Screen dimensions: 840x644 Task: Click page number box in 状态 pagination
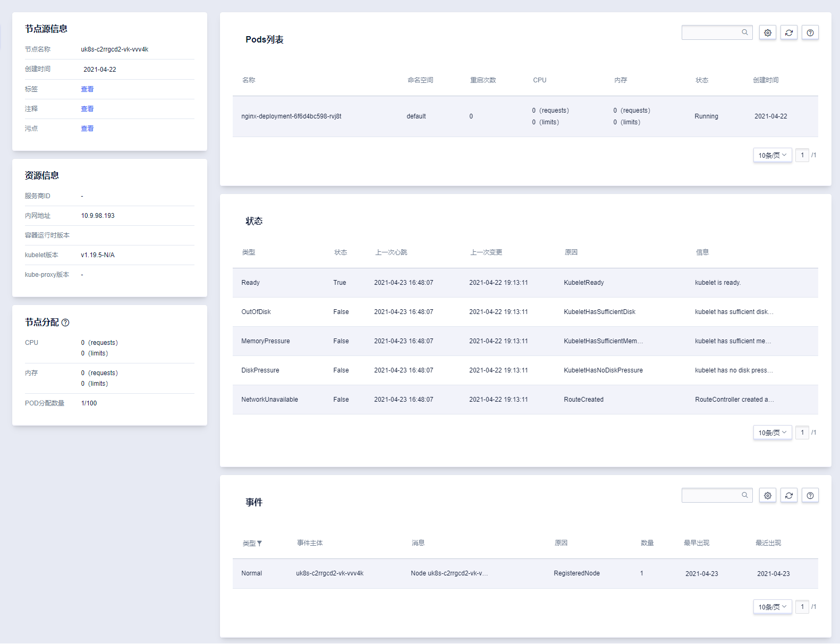(x=802, y=433)
